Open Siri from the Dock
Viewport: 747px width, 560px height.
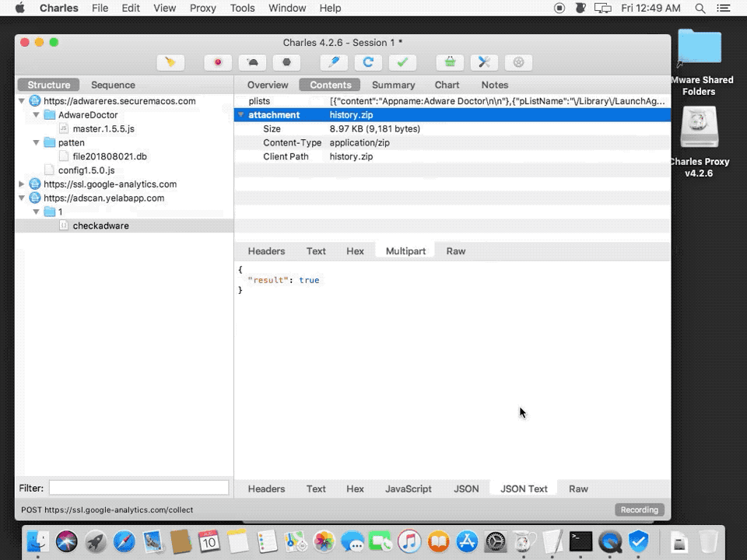(66, 541)
